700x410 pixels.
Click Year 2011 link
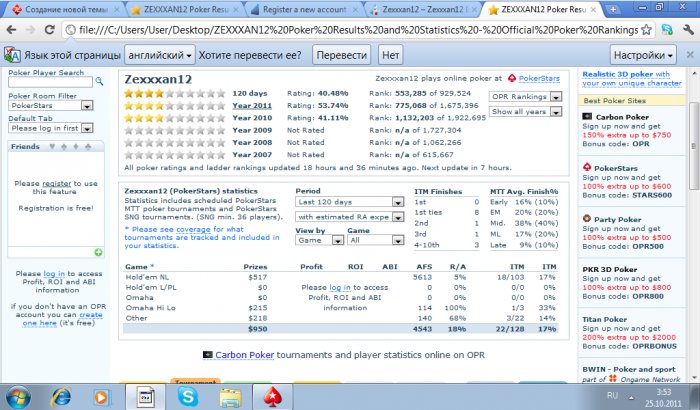pyautogui.click(x=252, y=106)
